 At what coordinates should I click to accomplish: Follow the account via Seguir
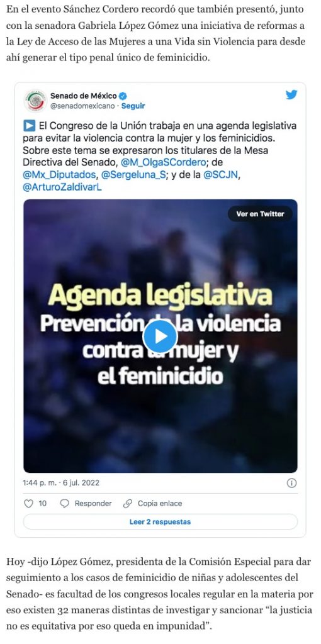tap(133, 106)
